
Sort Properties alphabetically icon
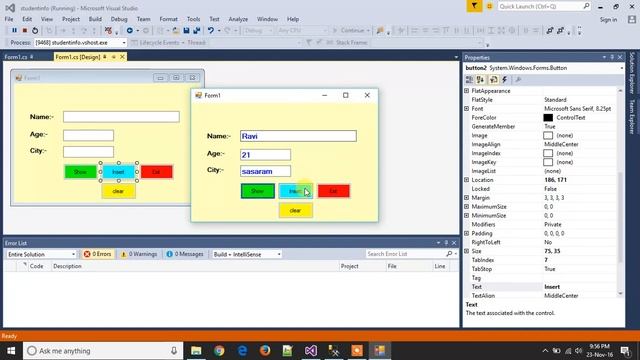[x=480, y=80]
